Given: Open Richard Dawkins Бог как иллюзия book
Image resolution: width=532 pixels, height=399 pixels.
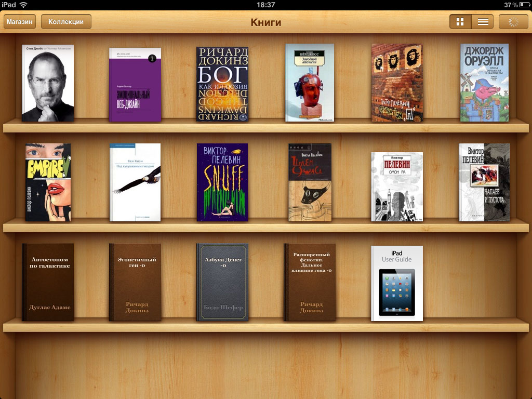Looking at the screenshot, I should coord(222,84).
